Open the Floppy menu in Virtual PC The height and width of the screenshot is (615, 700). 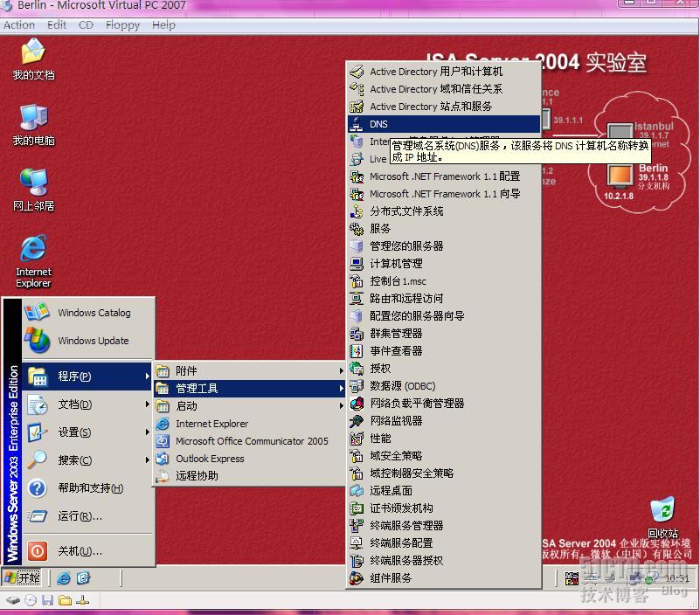pyautogui.click(x=122, y=25)
